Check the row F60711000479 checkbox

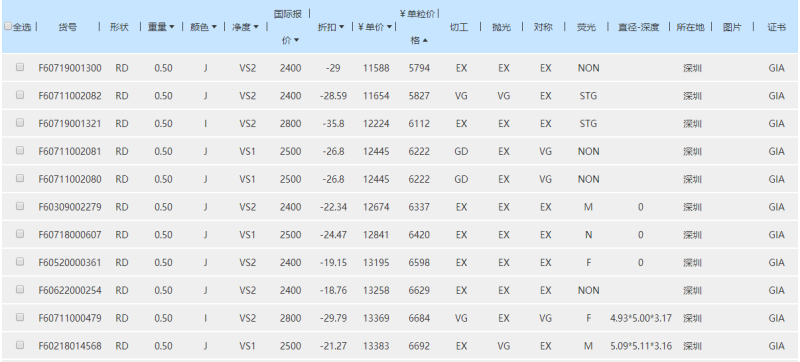(x=20, y=317)
